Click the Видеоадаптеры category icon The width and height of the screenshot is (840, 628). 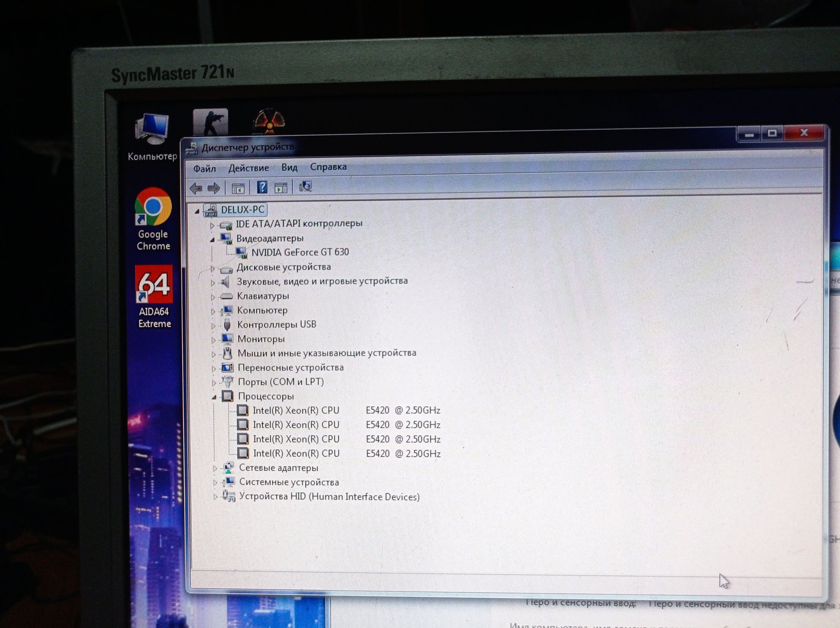(x=226, y=239)
